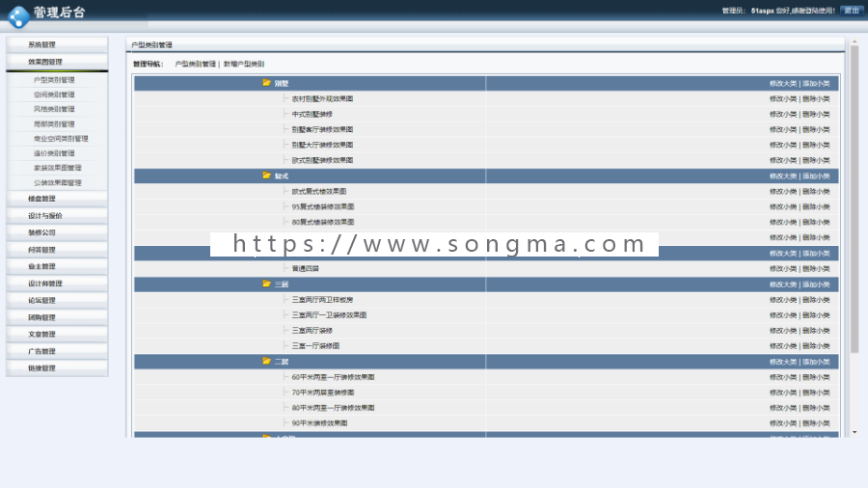Click the 退出 logout button
Image resolution: width=868 pixels, height=488 pixels.
(852, 11)
